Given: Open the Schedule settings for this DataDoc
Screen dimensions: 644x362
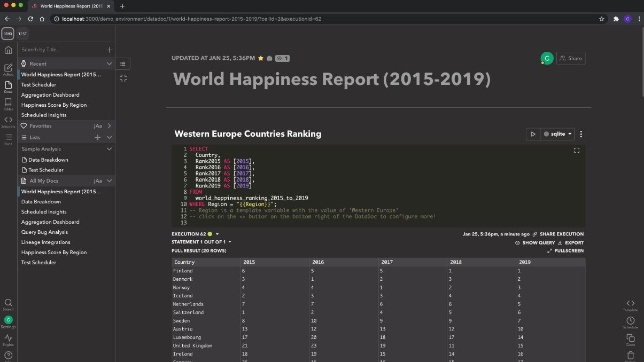Looking at the screenshot, I should point(631,321).
